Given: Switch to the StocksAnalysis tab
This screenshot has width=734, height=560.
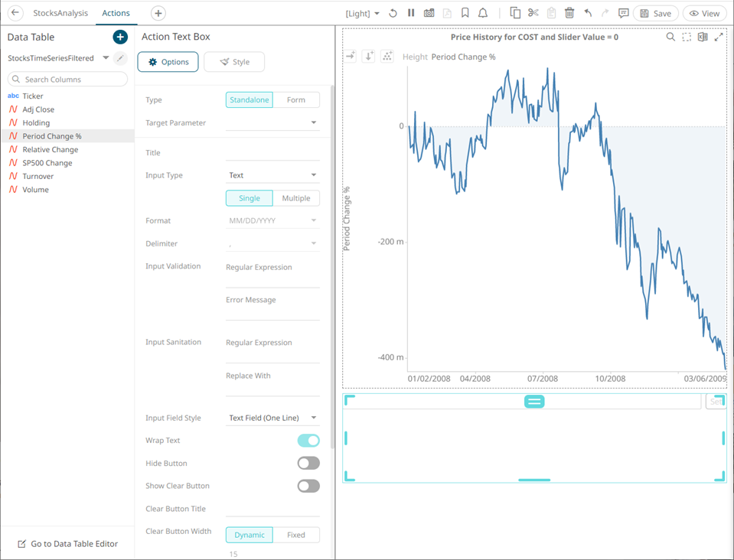Looking at the screenshot, I should click(60, 13).
